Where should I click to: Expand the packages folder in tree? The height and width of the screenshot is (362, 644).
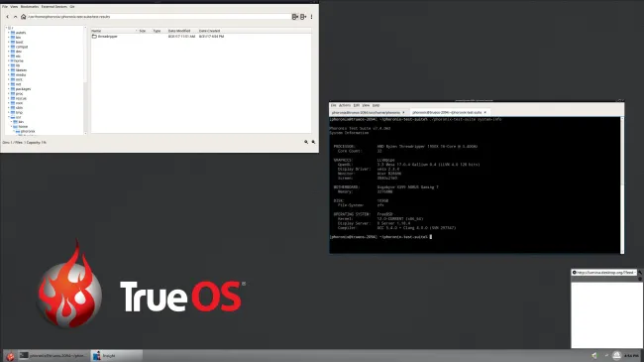click(x=9, y=89)
